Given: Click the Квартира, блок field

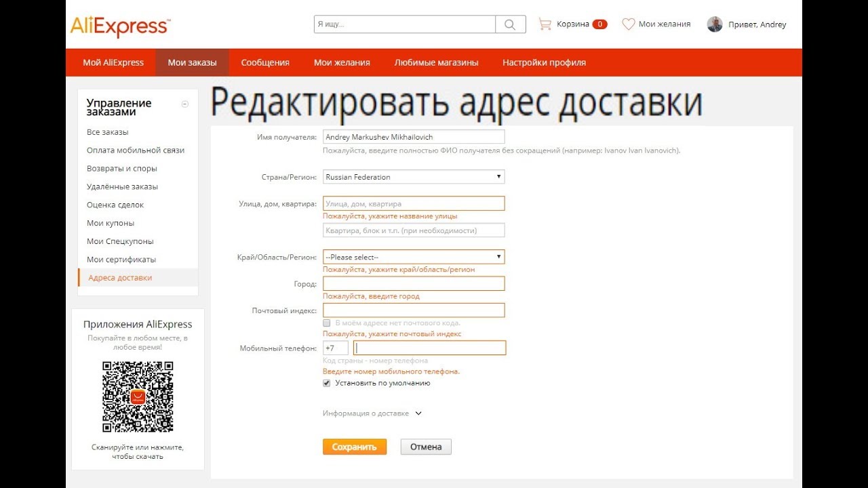Looking at the screenshot, I should coord(414,230).
